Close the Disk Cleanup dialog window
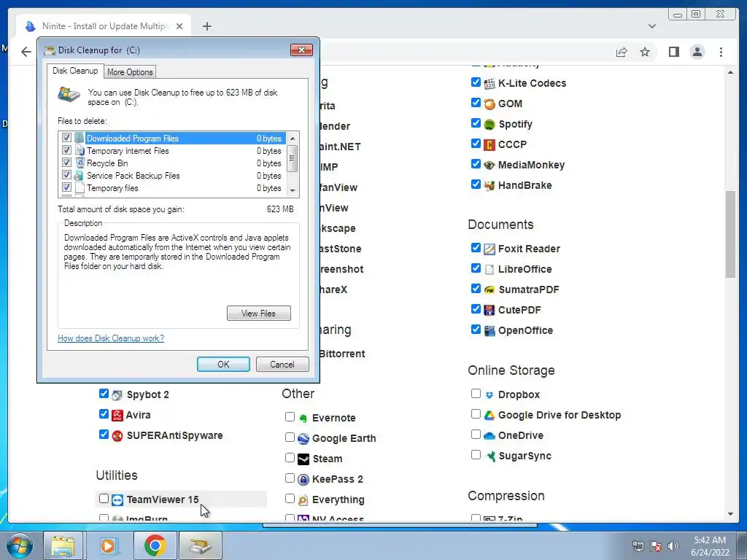 click(301, 50)
